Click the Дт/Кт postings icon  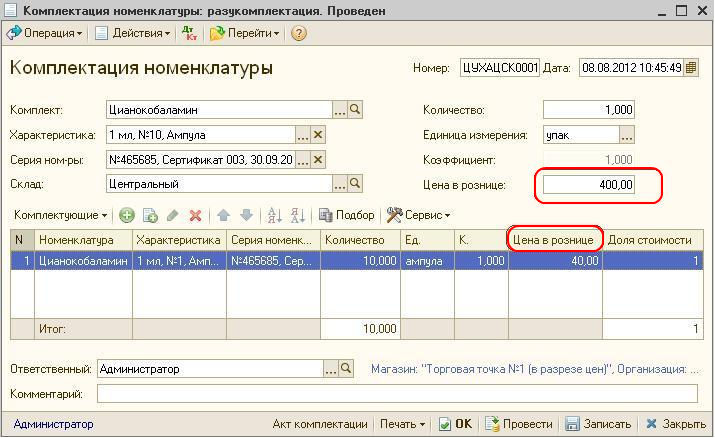pyautogui.click(x=190, y=33)
